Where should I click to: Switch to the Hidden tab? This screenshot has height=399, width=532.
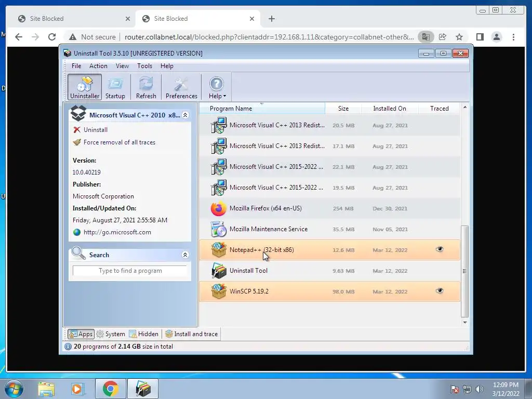point(144,334)
